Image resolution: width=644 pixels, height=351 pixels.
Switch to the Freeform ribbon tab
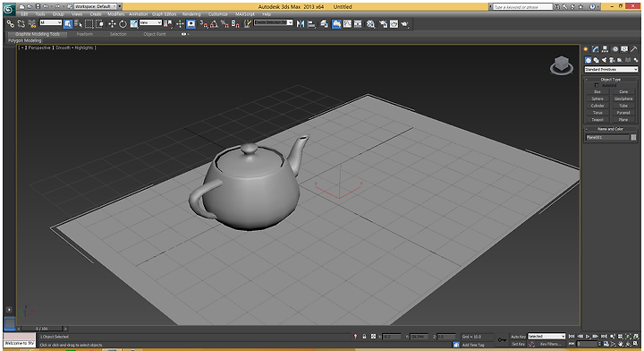click(85, 34)
